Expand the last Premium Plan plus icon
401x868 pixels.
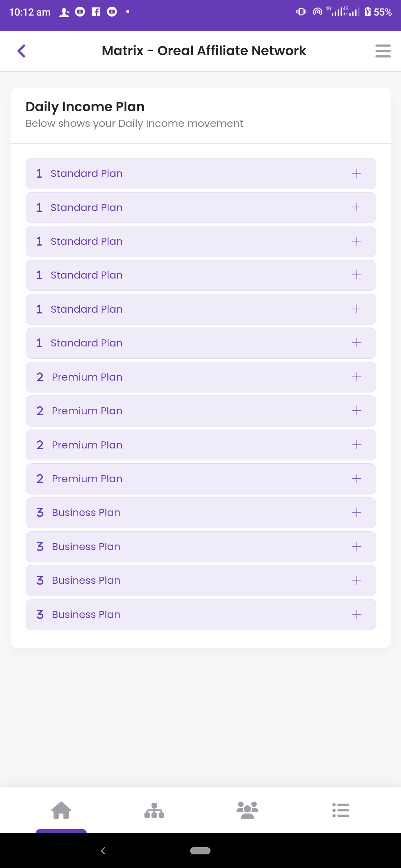[x=356, y=479]
